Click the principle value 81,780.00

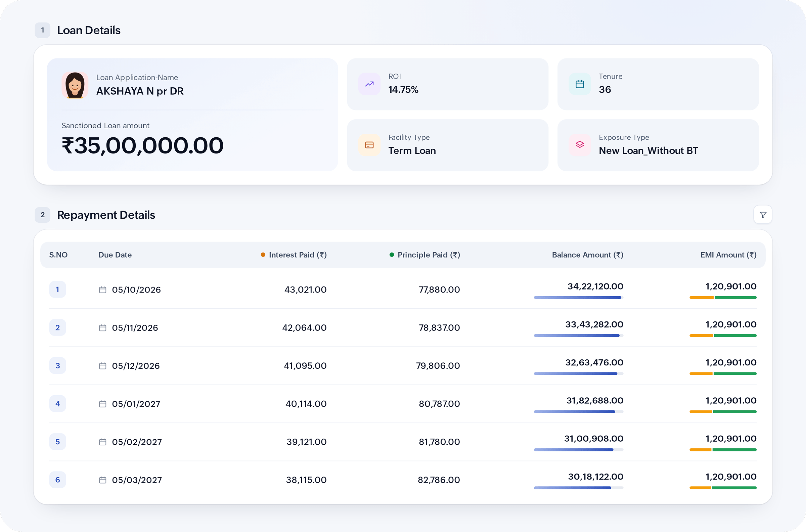coord(439,442)
